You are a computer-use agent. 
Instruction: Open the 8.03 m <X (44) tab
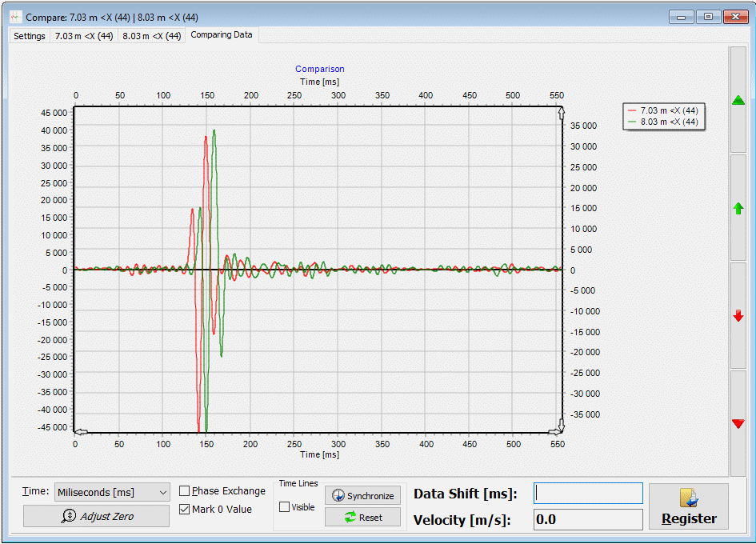pos(151,36)
